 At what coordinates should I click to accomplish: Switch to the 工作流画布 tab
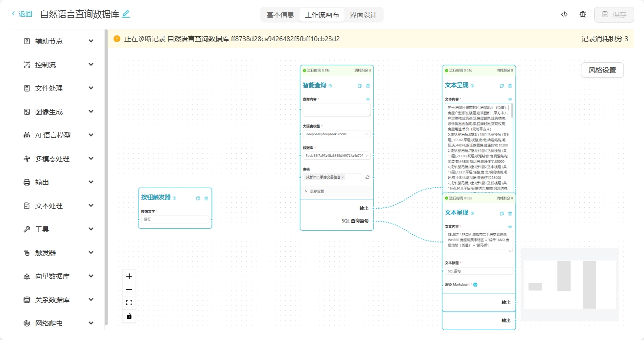click(322, 15)
